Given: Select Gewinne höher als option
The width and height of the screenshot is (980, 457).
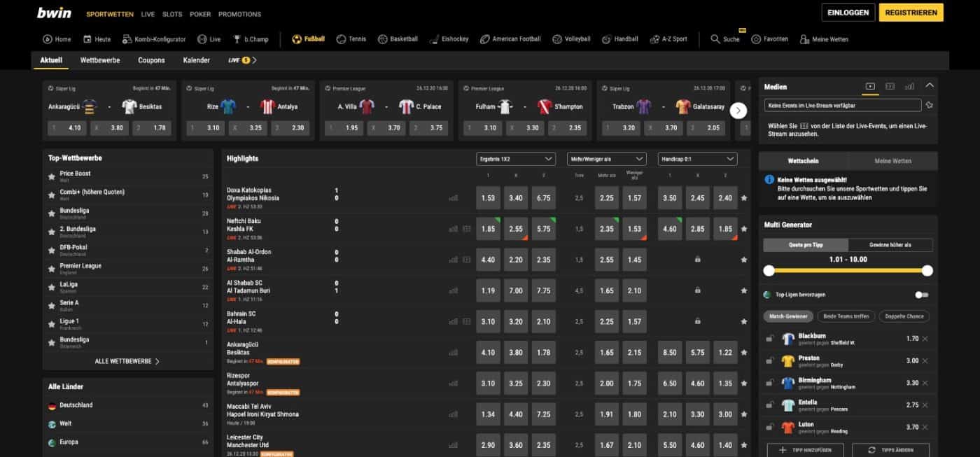Looking at the screenshot, I should tap(890, 245).
